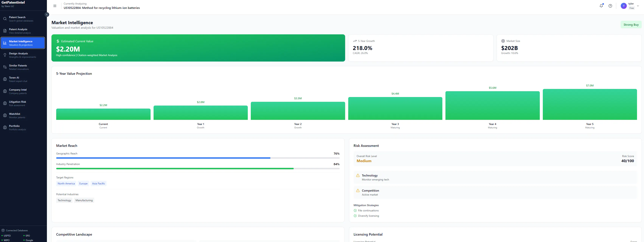644x242 pixels.
Task: Click the Google database status
Action: [28, 240]
